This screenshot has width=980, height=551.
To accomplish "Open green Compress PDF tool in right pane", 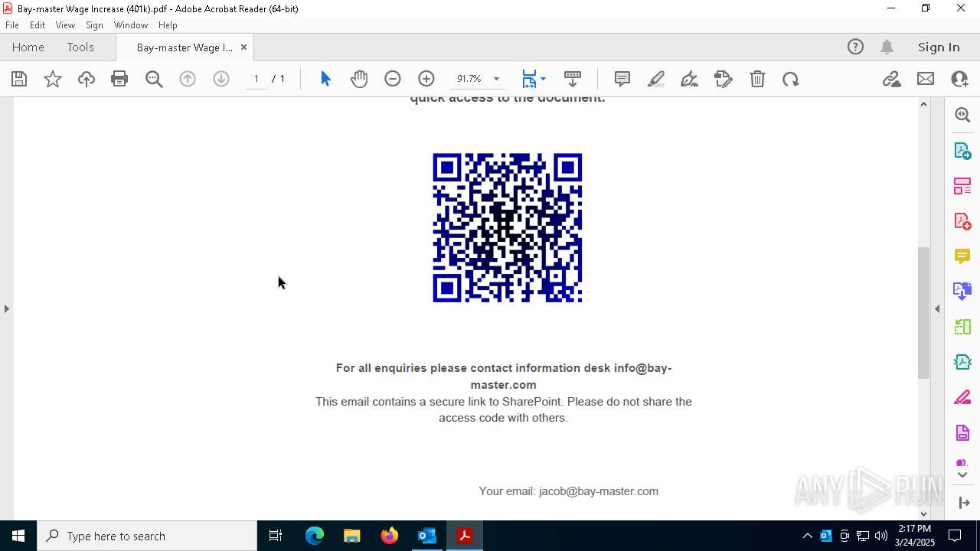I will pyautogui.click(x=962, y=327).
